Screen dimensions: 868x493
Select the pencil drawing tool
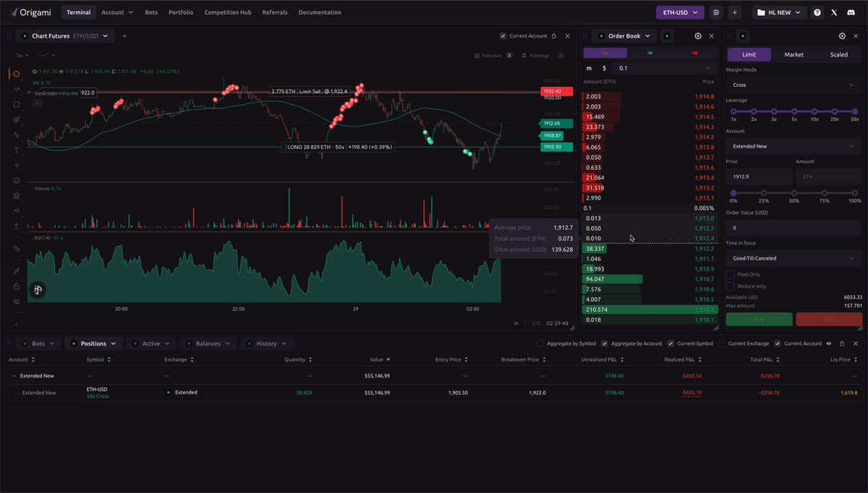[16, 271]
